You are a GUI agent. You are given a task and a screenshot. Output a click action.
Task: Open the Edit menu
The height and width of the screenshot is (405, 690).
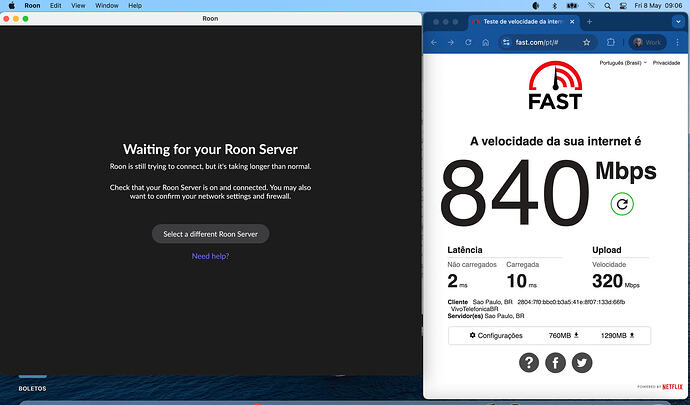55,6
